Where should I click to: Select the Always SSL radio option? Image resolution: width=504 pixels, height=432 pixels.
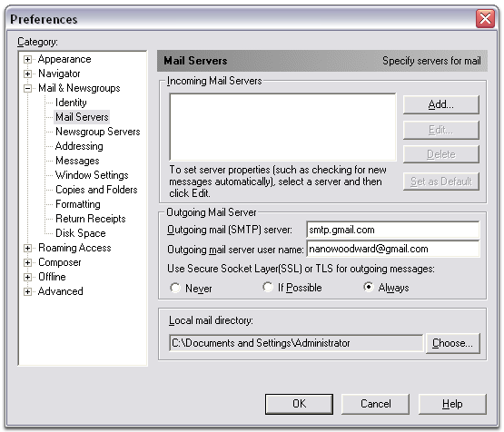pos(369,287)
